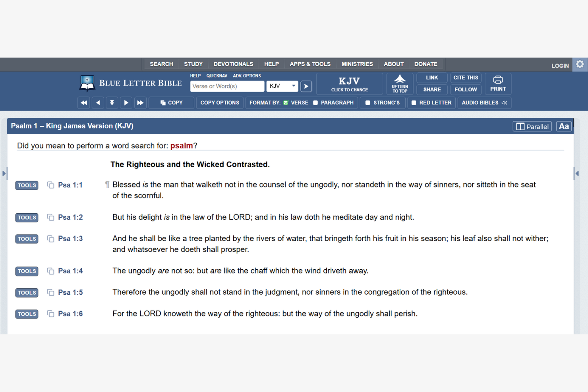Open Copy Options panel
Viewport: 588px width, 392px height.
click(x=220, y=103)
